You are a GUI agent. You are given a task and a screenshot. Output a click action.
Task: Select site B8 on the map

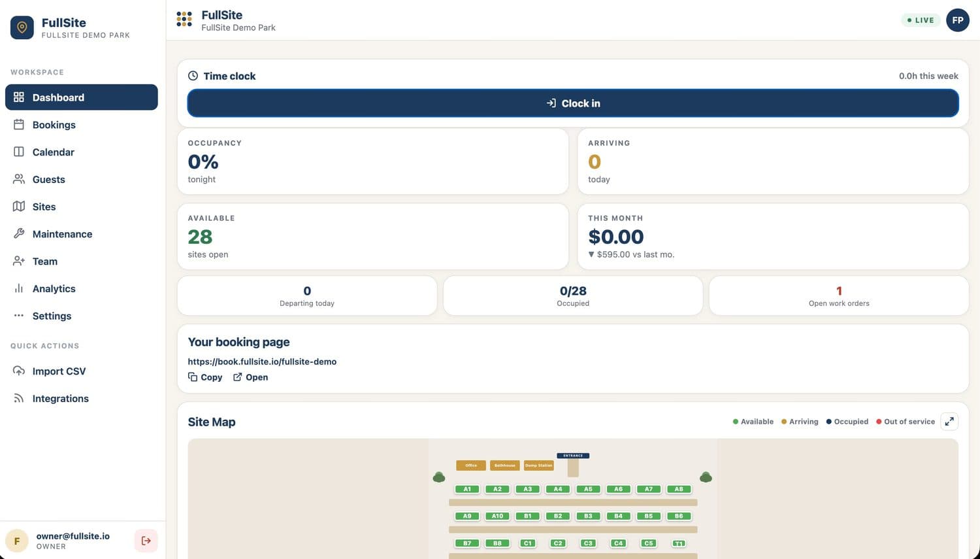point(497,543)
